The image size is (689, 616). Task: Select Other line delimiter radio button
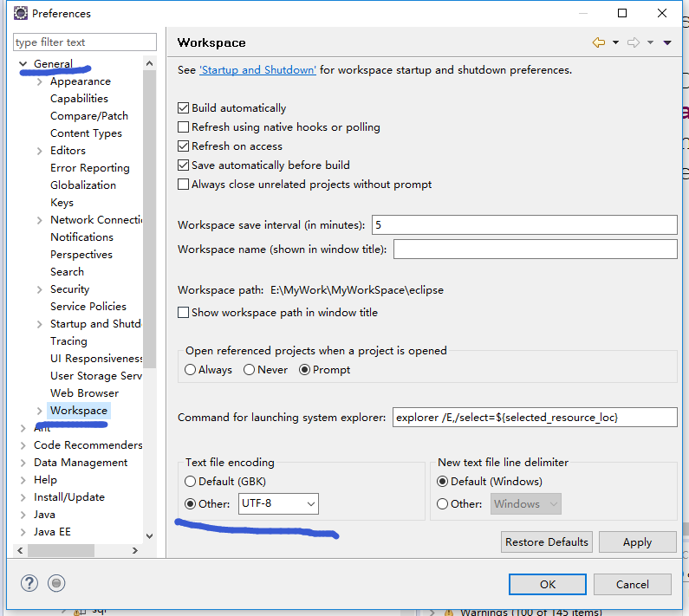coord(443,504)
